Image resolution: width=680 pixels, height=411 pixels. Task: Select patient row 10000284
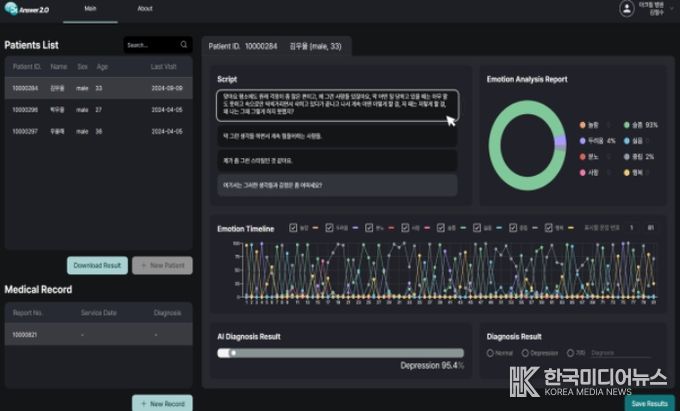pos(98,88)
